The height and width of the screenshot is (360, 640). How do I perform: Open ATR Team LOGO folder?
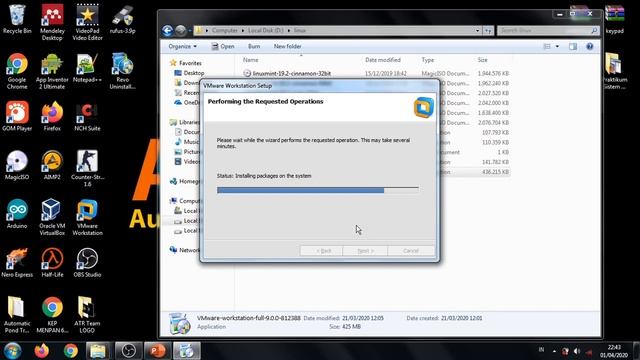87,314
